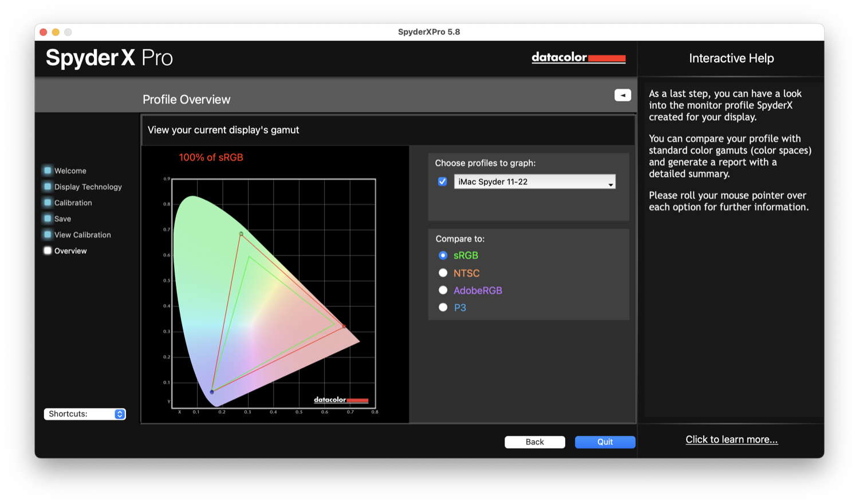Click the datacolor logo in header
859x504 pixels.
(578, 57)
